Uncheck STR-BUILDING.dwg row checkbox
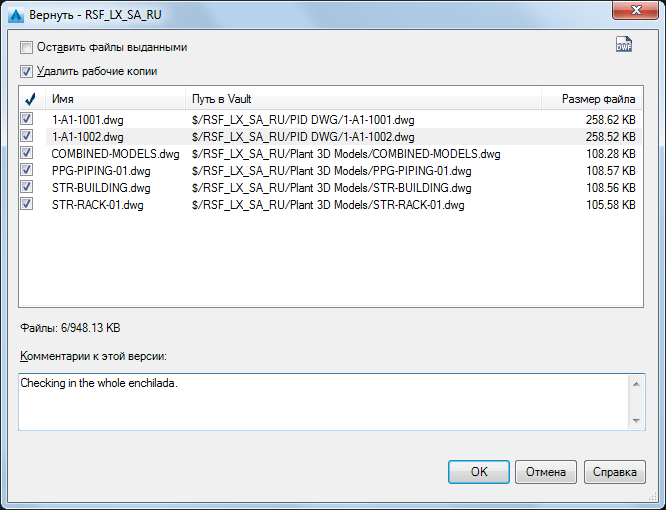666x510 pixels. (x=26, y=187)
